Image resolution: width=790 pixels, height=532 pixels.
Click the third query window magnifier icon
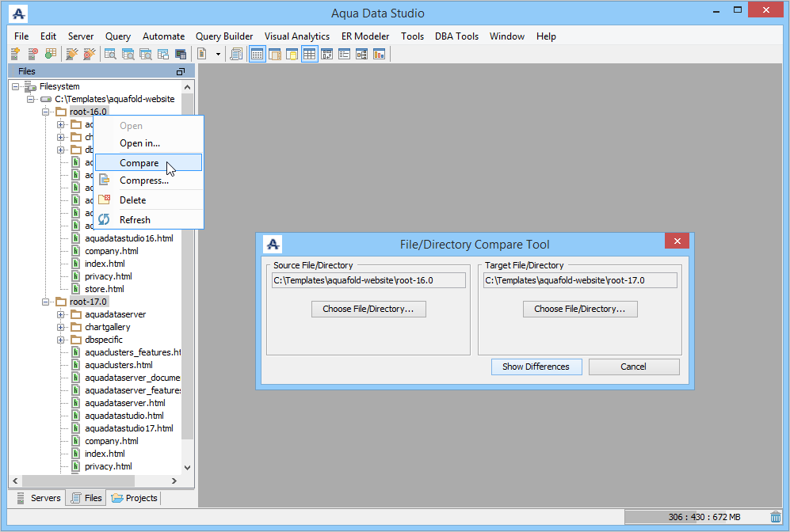(146, 54)
